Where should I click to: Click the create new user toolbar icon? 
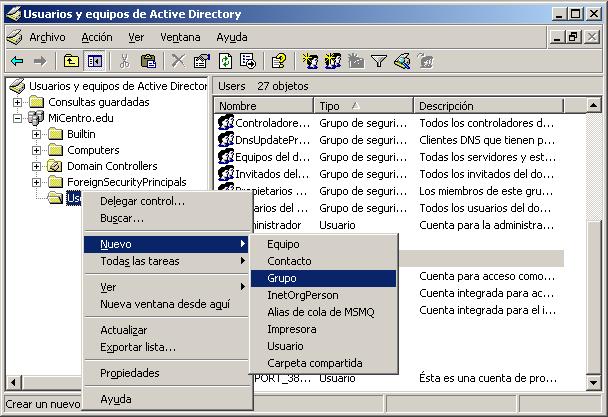point(310,61)
